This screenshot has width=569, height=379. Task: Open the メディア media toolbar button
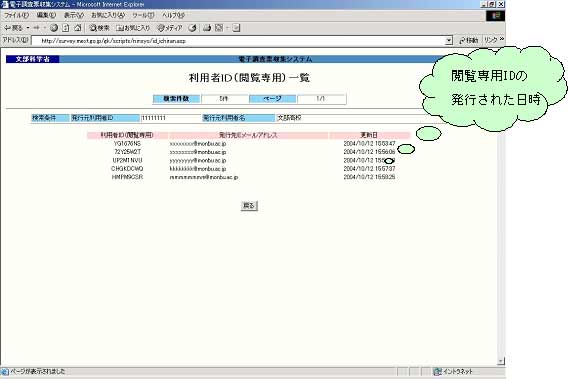pos(169,28)
